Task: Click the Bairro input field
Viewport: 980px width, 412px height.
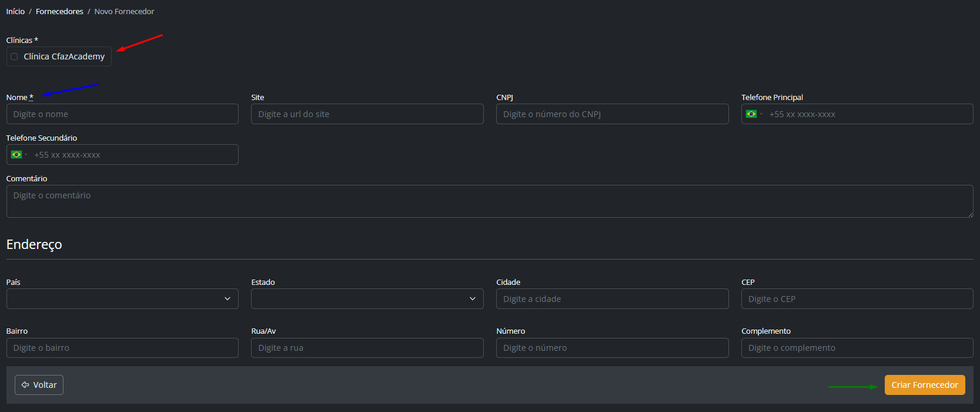Action: [122, 348]
